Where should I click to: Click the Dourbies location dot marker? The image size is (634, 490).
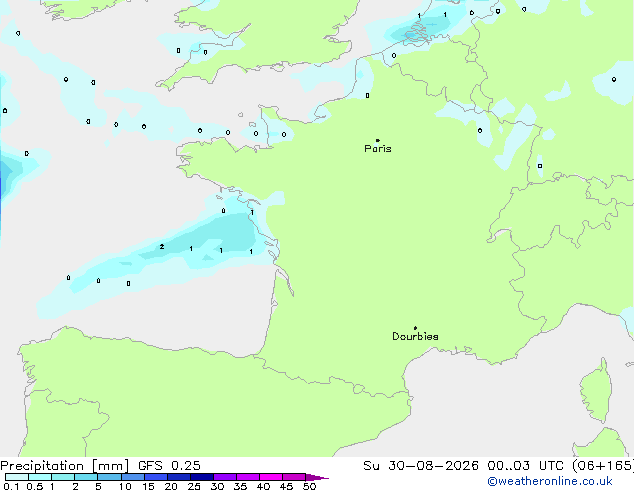(x=415, y=328)
